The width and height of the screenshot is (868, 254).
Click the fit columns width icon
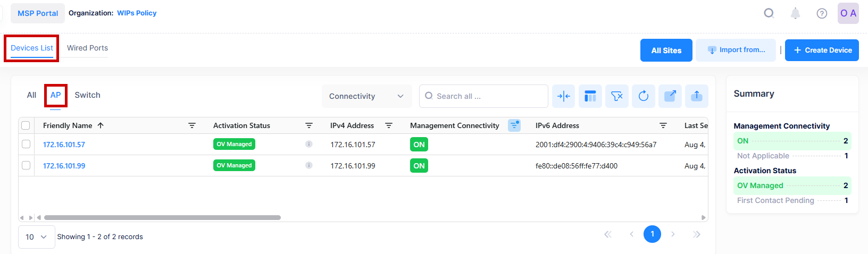tap(563, 96)
